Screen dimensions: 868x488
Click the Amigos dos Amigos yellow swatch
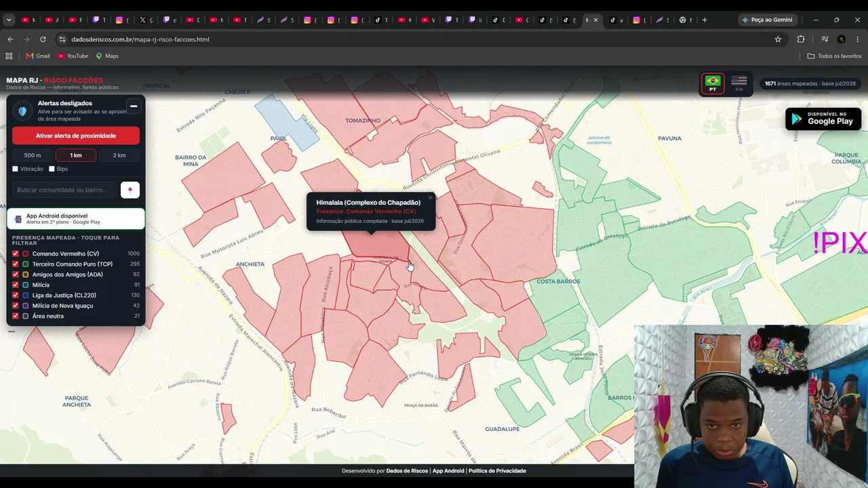(x=26, y=274)
